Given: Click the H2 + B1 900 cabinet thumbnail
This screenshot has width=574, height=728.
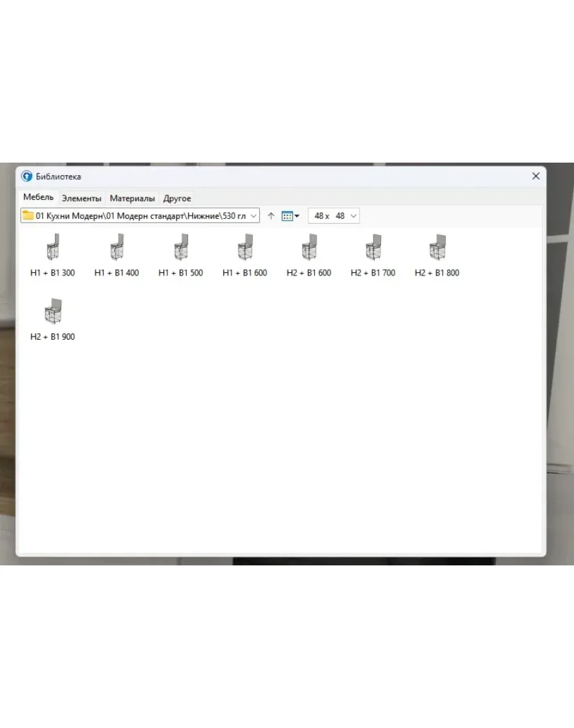Looking at the screenshot, I should point(53,311).
